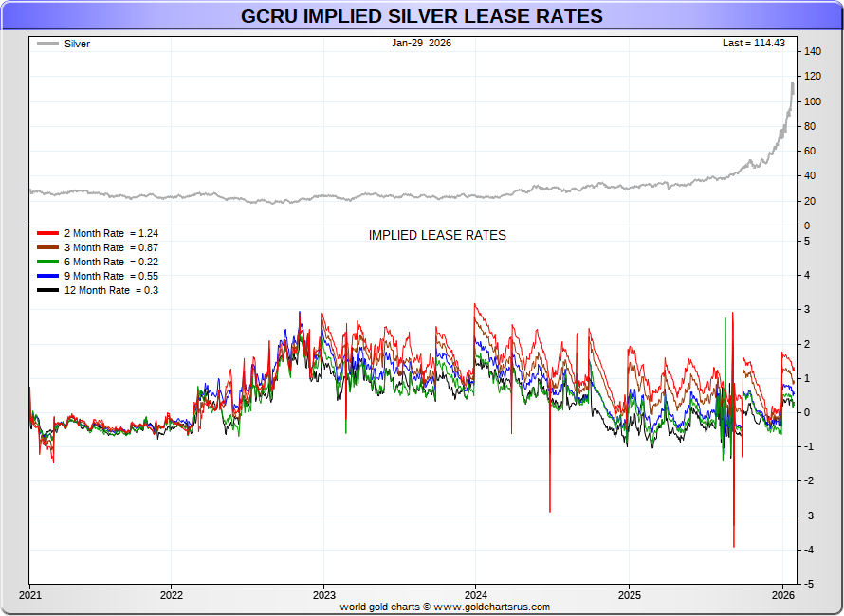Select the 2021 marker on the time axis
The height and width of the screenshot is (616, 844).
(x=29, y=595)
